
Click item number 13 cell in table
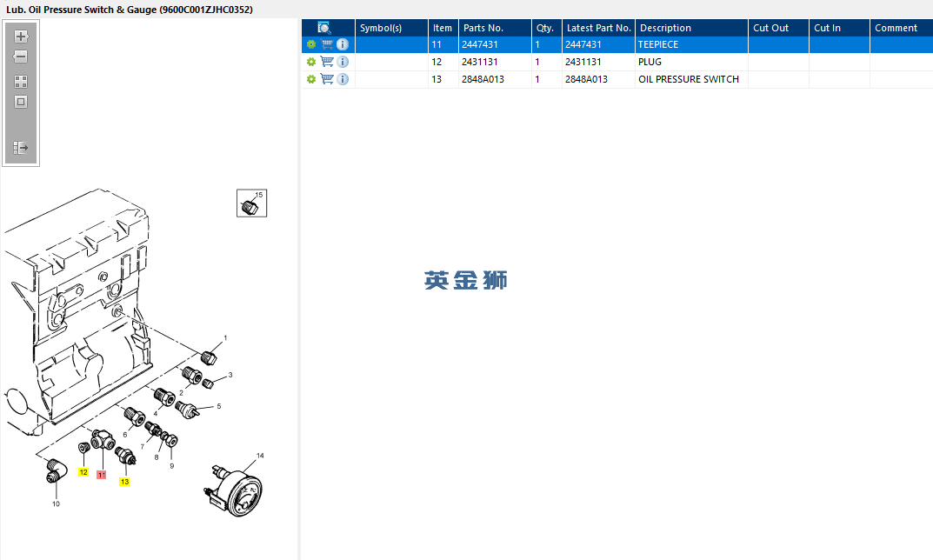pyautogui.click(x=443, y=79)
